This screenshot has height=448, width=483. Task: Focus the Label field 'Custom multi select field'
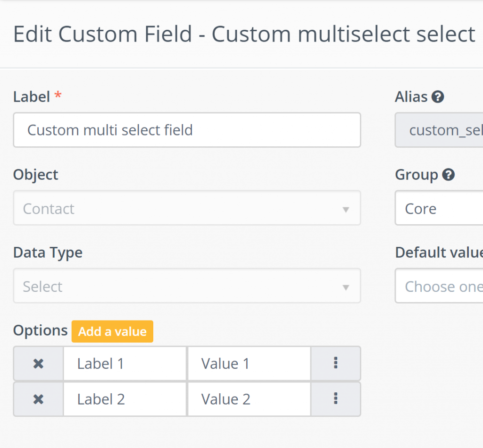187,130
